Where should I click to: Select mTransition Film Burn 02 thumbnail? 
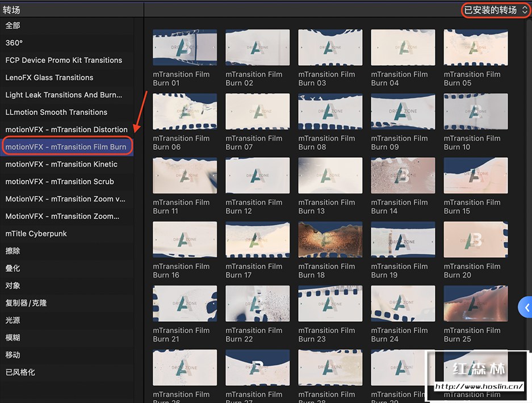tap(258, 47)
